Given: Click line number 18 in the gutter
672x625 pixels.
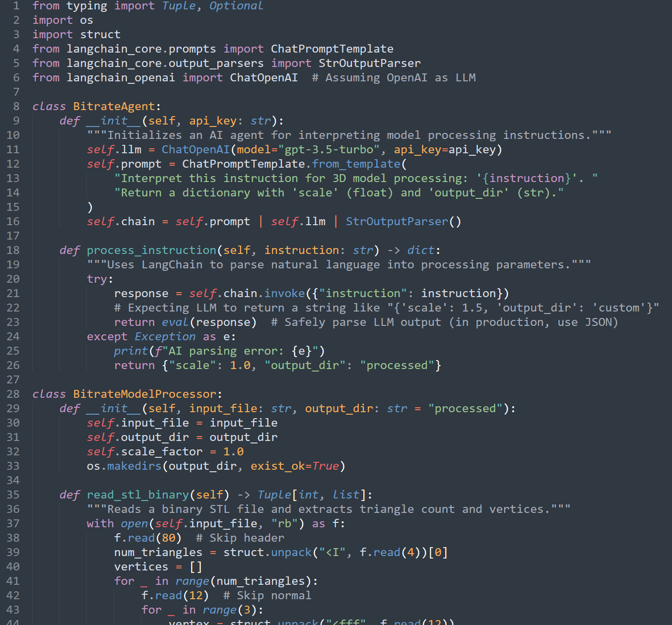Looking at the screenshot, I should click(13, 250).
